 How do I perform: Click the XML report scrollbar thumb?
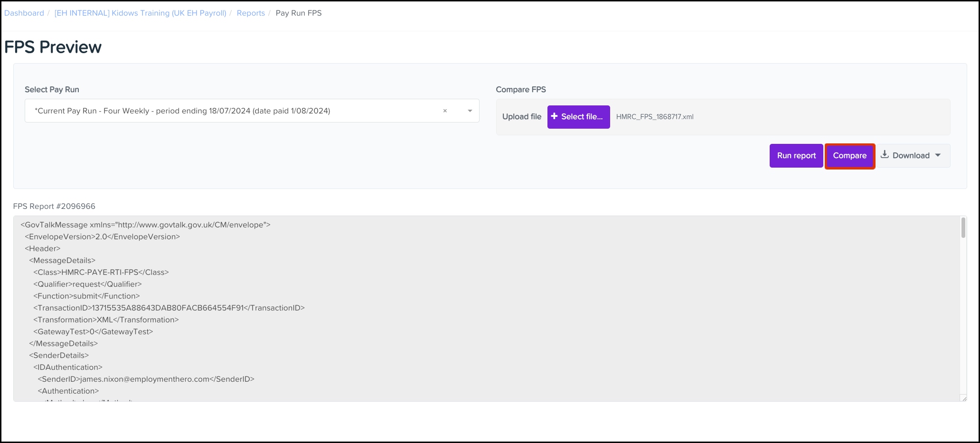coord(963,228)
